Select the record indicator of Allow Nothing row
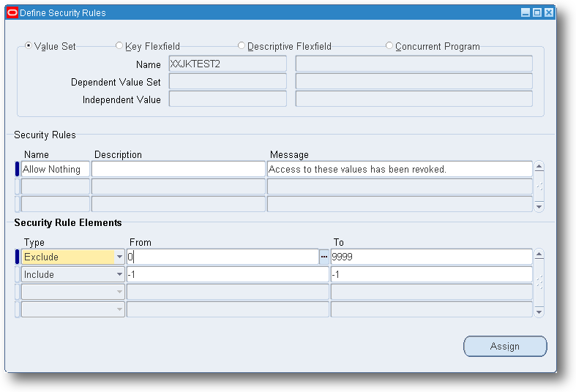The height and width of the screenshot is (392, 576). (17, 169)
